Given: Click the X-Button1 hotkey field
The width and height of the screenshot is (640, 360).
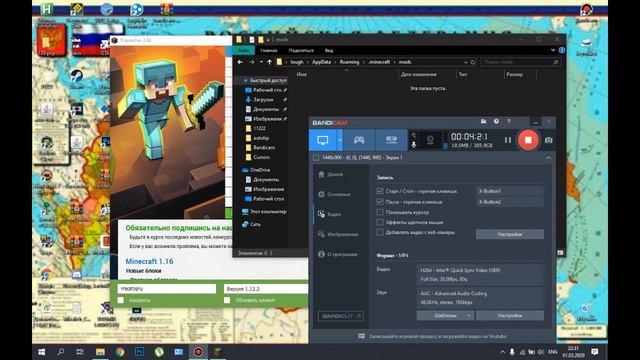Looking at the screenshot, I should [509, 191].
